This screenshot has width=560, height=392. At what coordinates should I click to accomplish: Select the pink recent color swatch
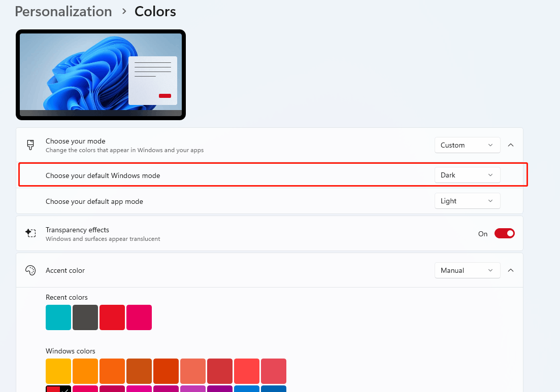(139, 317)
